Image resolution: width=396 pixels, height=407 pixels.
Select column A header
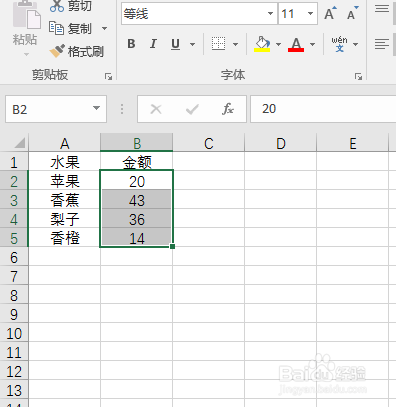(65, 143)
